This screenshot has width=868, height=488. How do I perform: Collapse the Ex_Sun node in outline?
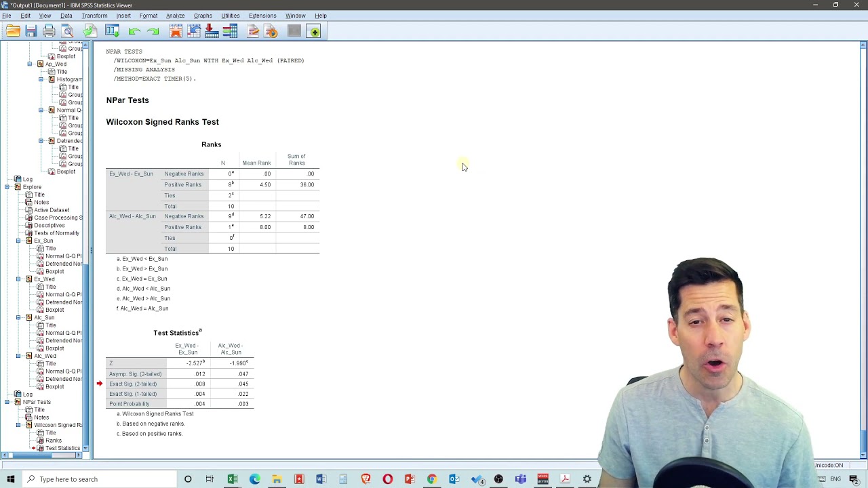coord(18,241)
